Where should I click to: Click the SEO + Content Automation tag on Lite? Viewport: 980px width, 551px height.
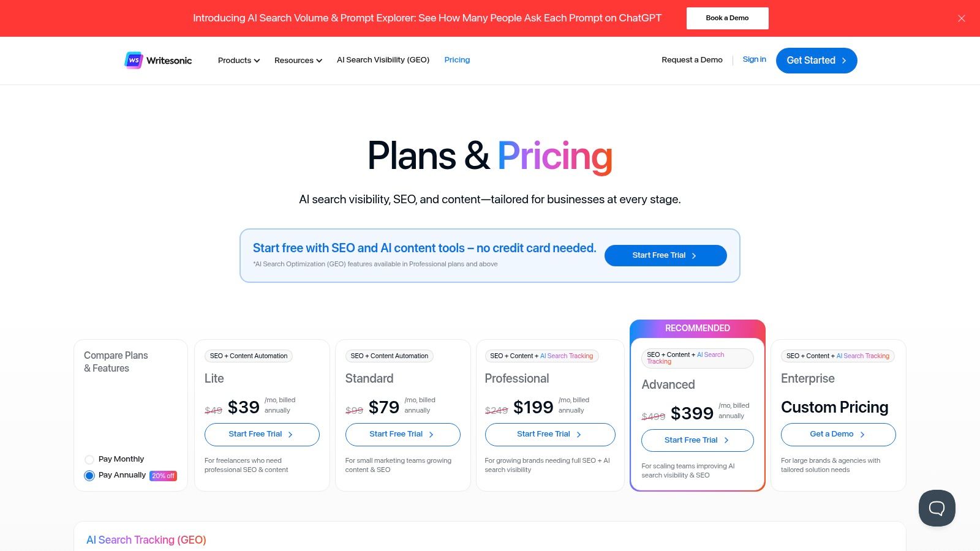point(249,356)
